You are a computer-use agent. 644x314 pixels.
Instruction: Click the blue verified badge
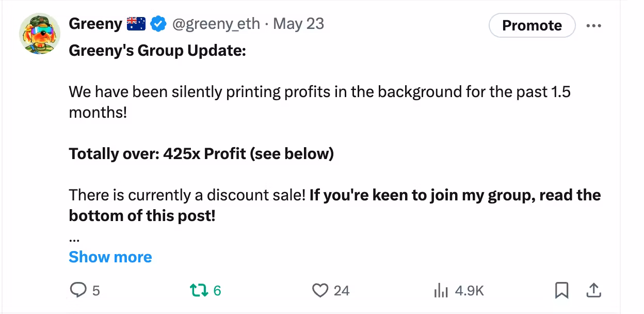158,24
